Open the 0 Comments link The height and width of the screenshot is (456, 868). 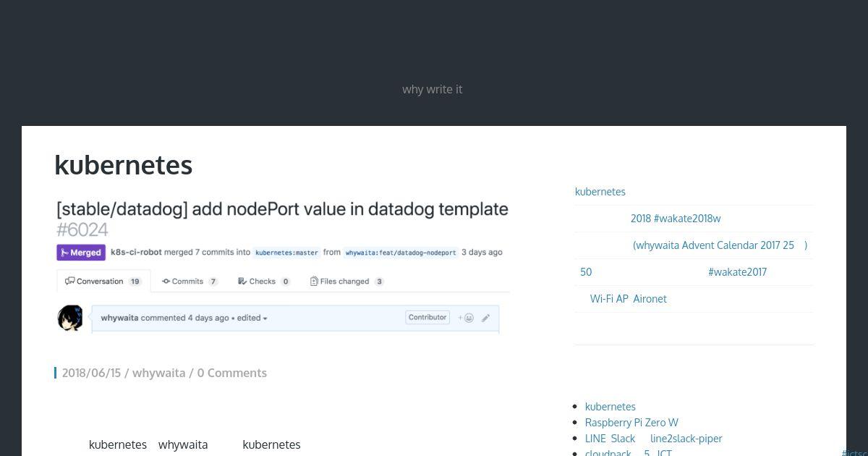pos(231,373)
